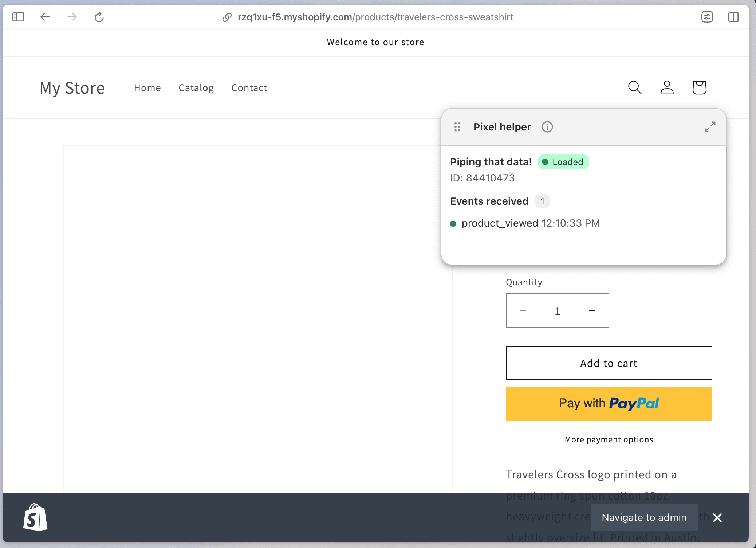Open the Catalog menu item
The width and height of the screenshot is (756, 548).
tap(196, 88)
